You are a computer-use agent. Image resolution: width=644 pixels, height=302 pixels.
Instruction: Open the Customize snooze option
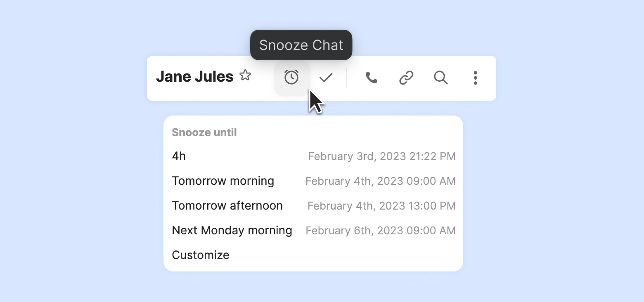201,255
